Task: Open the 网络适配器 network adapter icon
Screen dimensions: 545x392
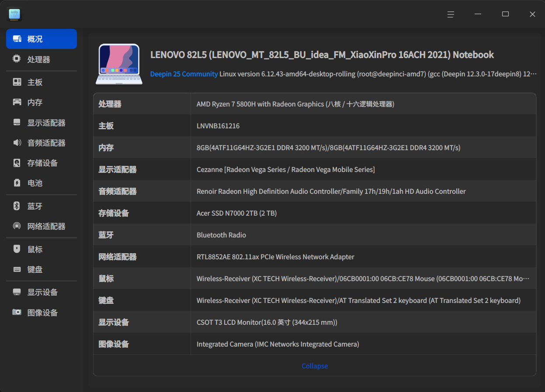Action: [17, 226]
